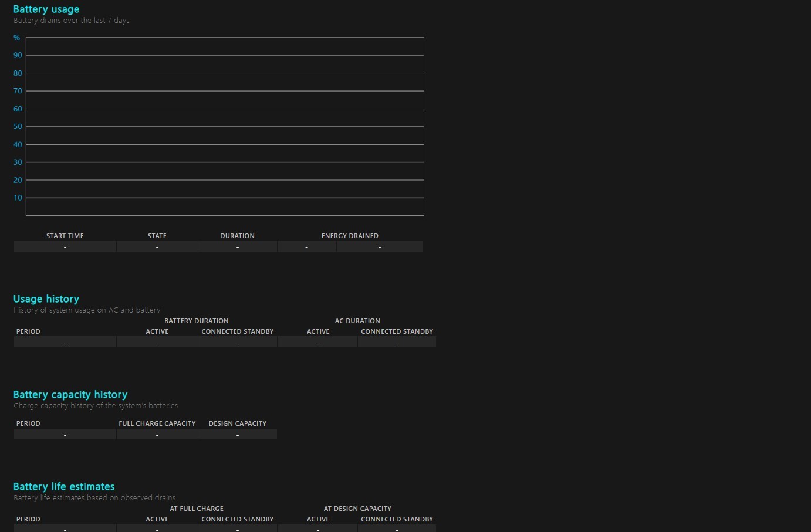Click the 10 value on the chart axis
Screen dimensions: 811x532
(18, 198)
